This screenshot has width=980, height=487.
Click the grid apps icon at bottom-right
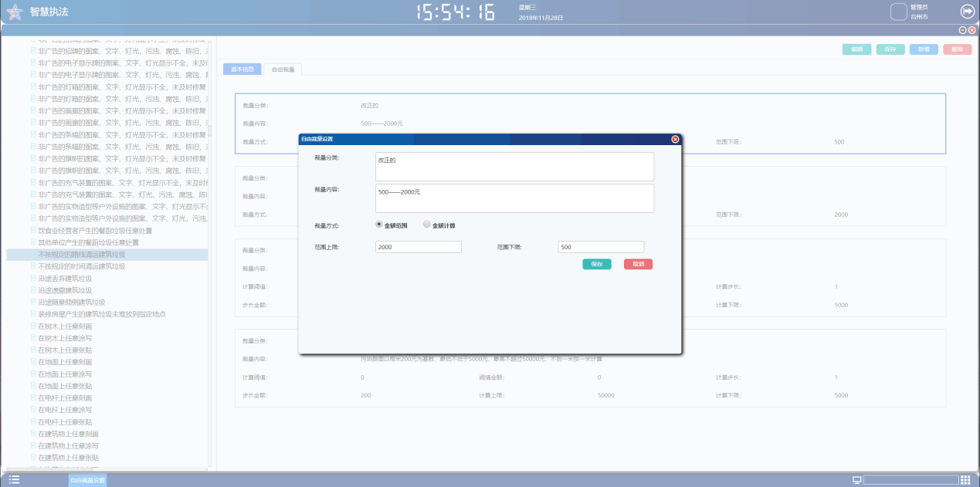[x=965, y=480]
